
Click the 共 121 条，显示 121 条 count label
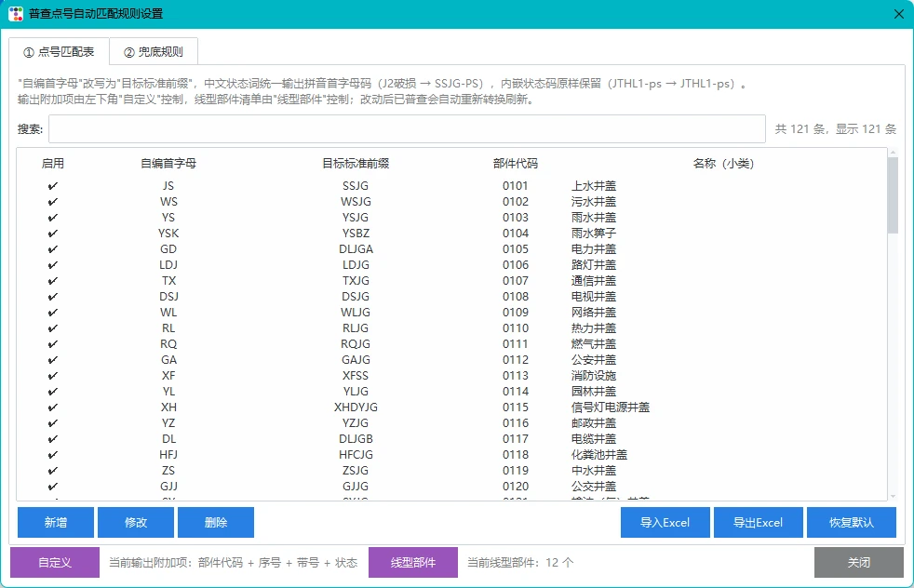(835, 128)
